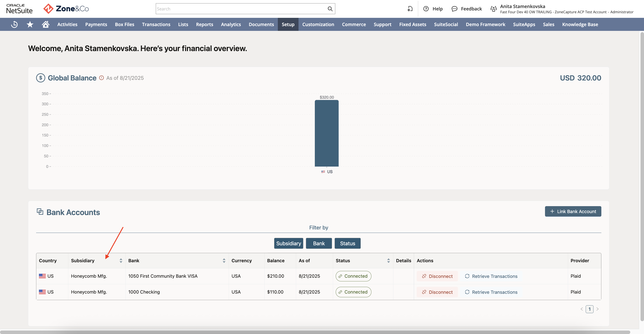Click the create new record icon
Image resolution: width=644 pixels, height=334 pixels.
[x=410, y=9]
